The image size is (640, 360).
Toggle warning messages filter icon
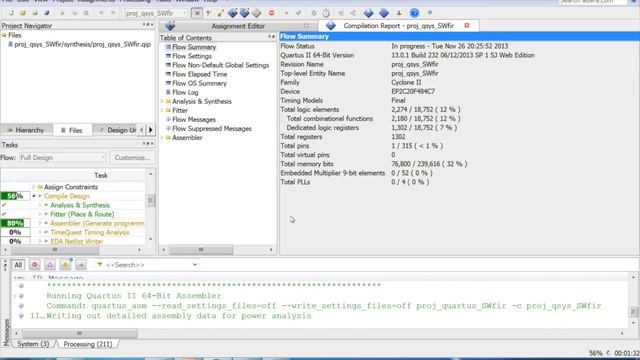click(x=65, y=265)
